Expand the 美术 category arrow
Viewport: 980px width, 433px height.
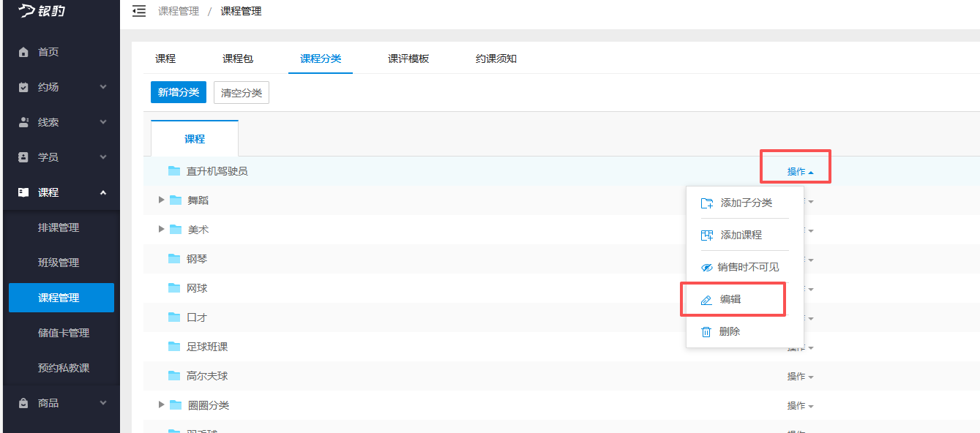pos(162,229)
